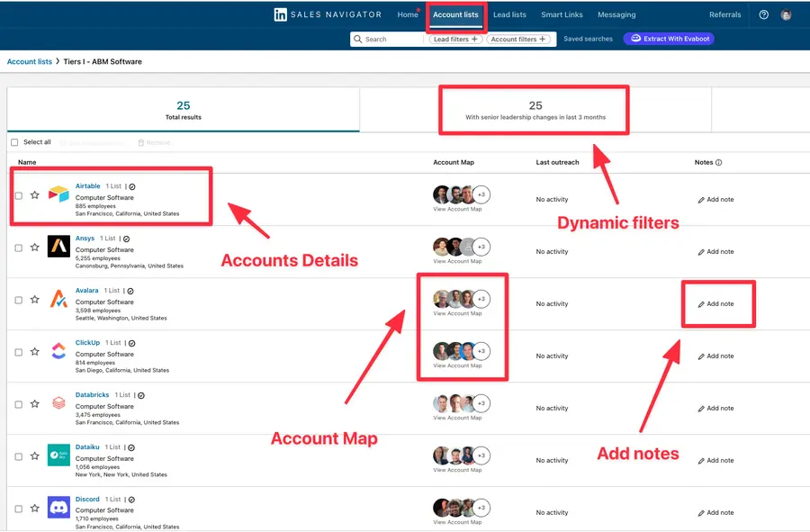This screenshot has height=532, width=810.
Task: Switch to the Account lists navigation tab
Action: [x=455, y=14]
